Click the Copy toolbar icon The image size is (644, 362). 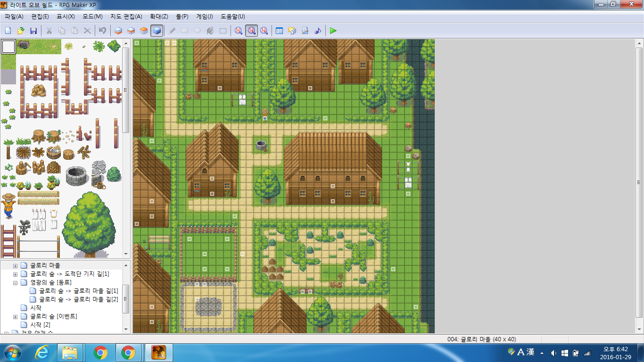62,31
